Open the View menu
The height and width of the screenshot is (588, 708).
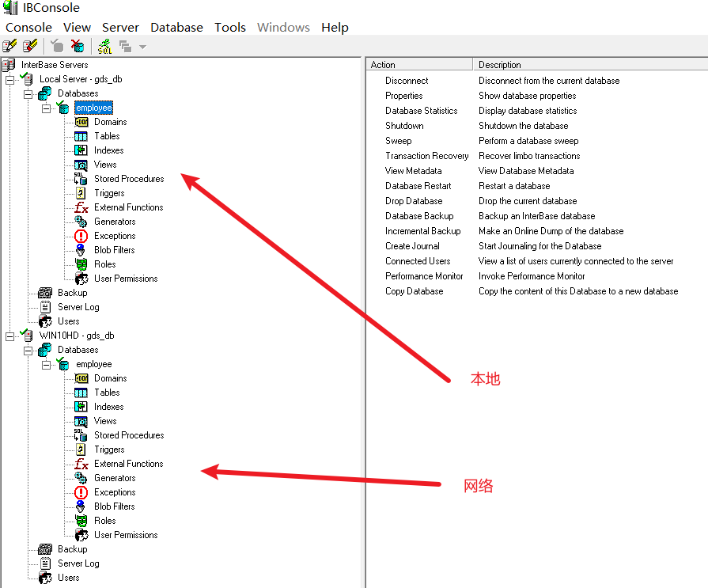tap(77, 28)
